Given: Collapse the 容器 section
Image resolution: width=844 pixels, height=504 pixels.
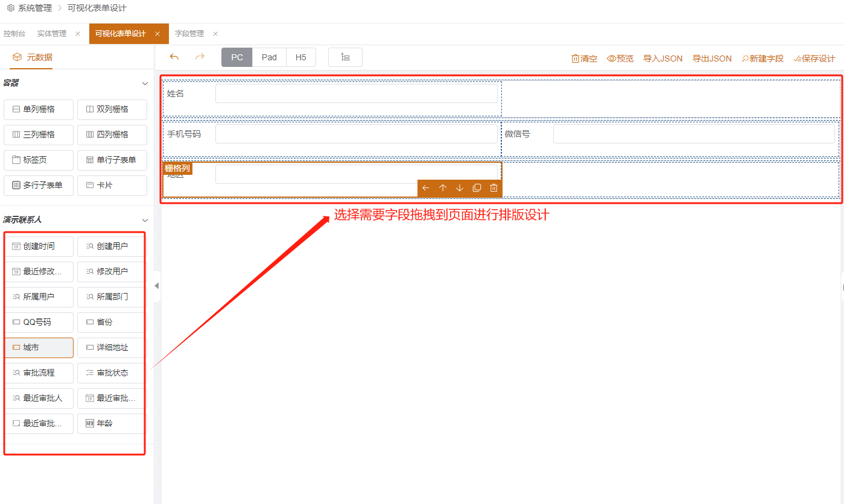Looking at the screenshot, I should click(x=145, y=83).
